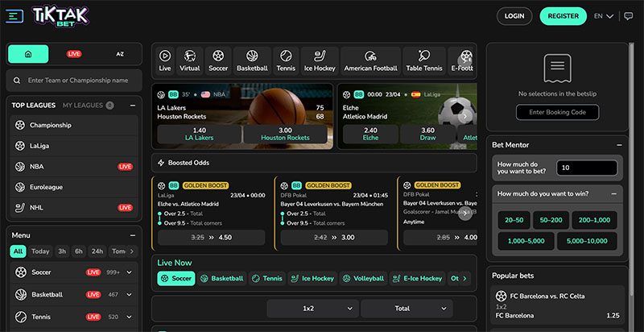Select Elche vs Atletico boosted odds 4.50

click(x=212, y=238)
